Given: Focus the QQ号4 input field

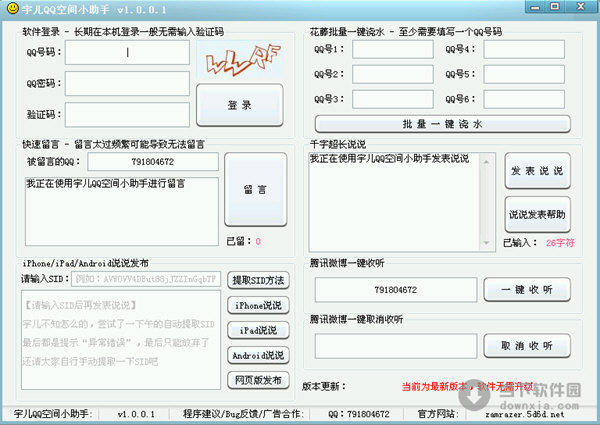Looking at the screenshot, I should [x=524, y=49].
